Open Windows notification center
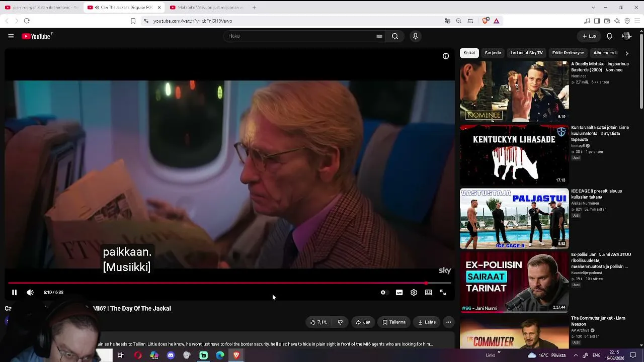The width and height of the screenshot is (644, 362). [633, 355]
